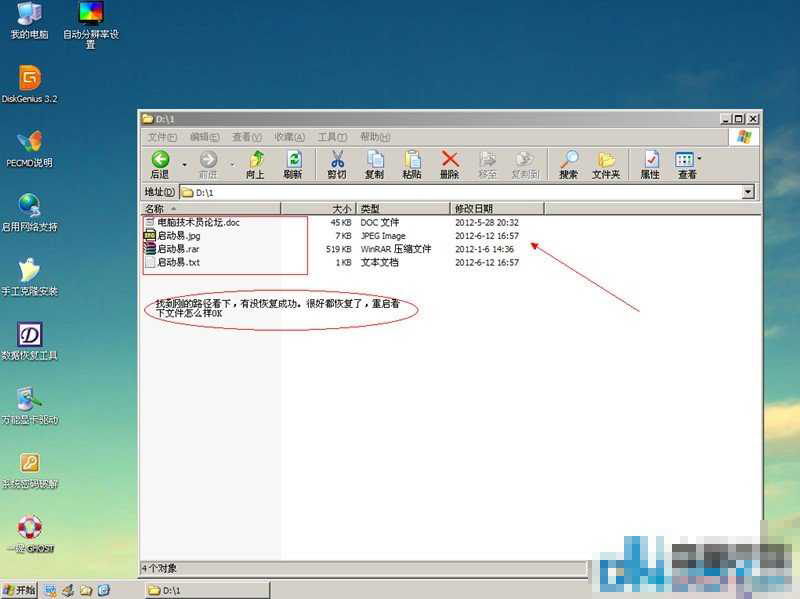800x599 pixels.
Task: Click DiskGenius 3.2 desktop icon
Action: pyautogui.click(x=30, y=84)
